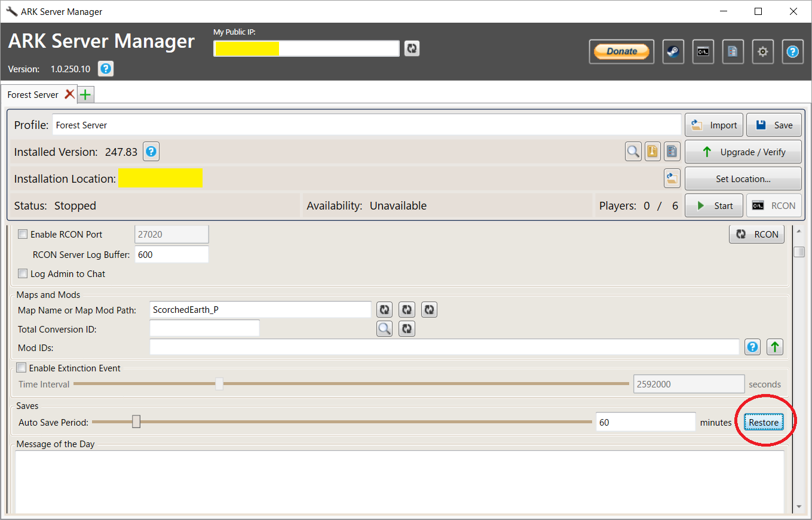Switch to Forest Server tab

click(x=33, y=94)
